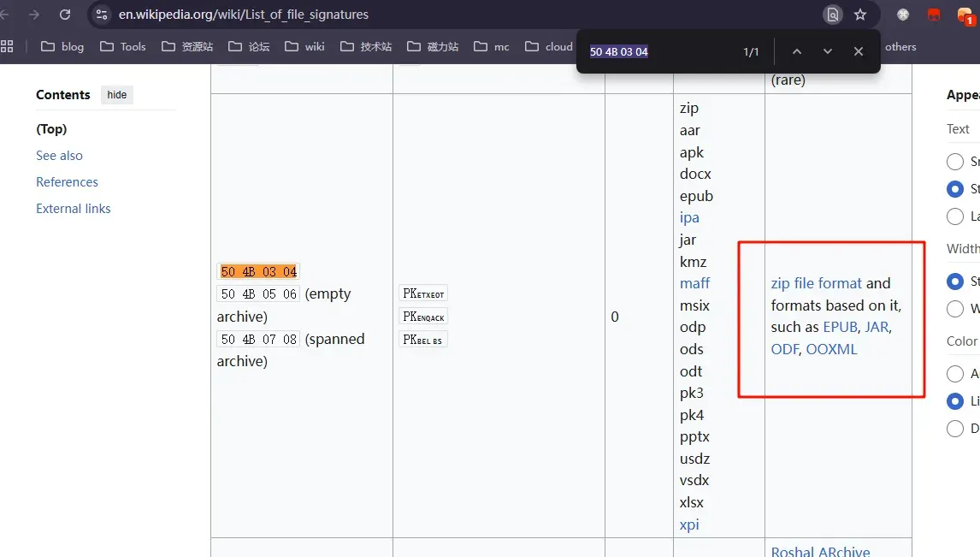980x557 pixels.
Task: Select first Color radio option
Action: click(955, 374)
